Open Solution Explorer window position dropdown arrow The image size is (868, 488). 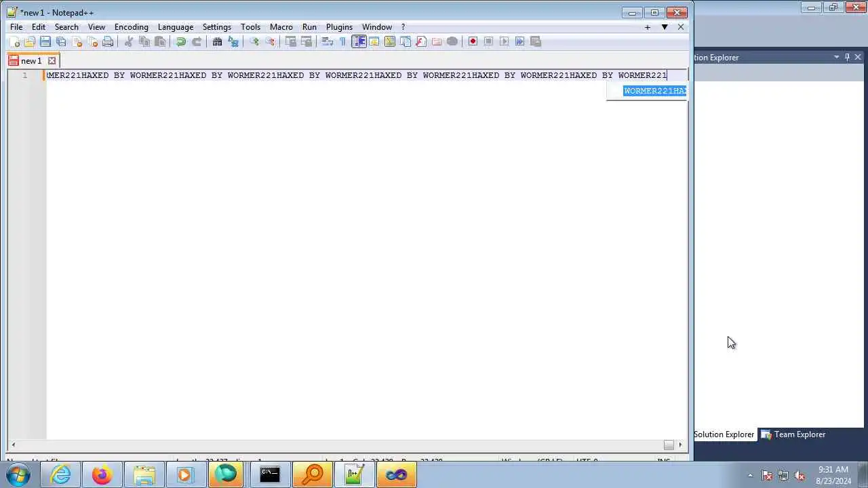tap(837, 58)
